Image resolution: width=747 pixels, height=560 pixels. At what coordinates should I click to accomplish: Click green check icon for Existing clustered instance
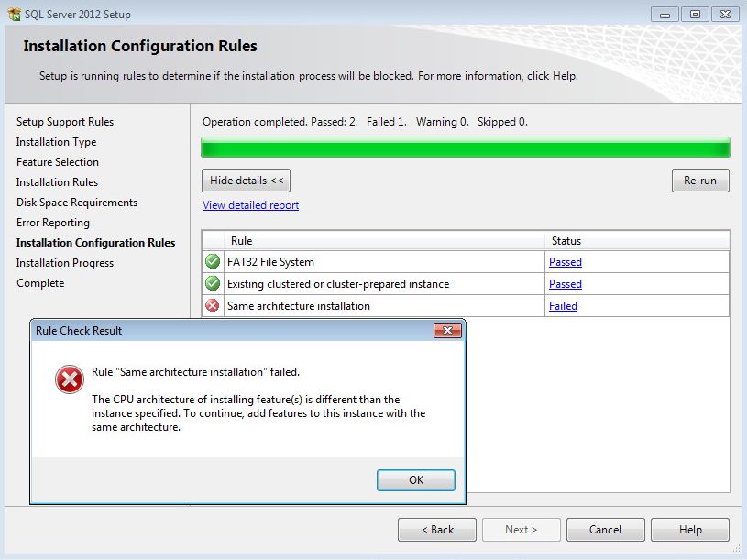point(213,283)
